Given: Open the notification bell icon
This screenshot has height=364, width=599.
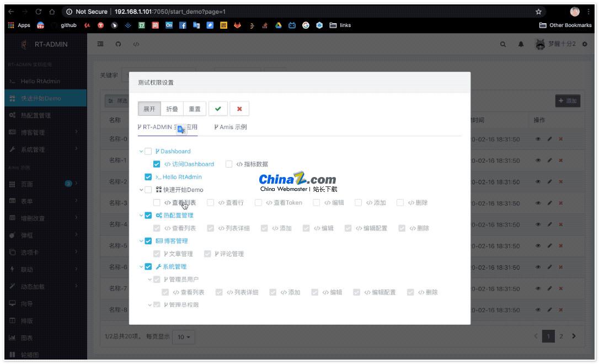Looking at the screenshot, I should click(x=520, y=45).
